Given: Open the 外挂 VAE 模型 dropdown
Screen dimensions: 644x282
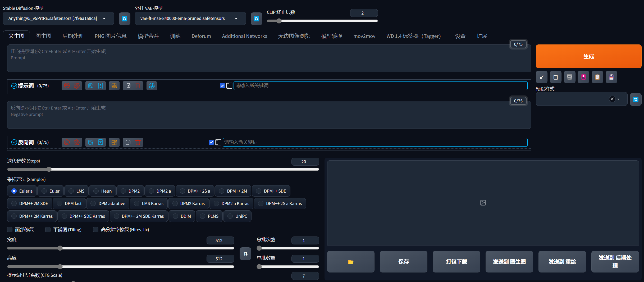Looking at the screenshot, I should (190, 19).
